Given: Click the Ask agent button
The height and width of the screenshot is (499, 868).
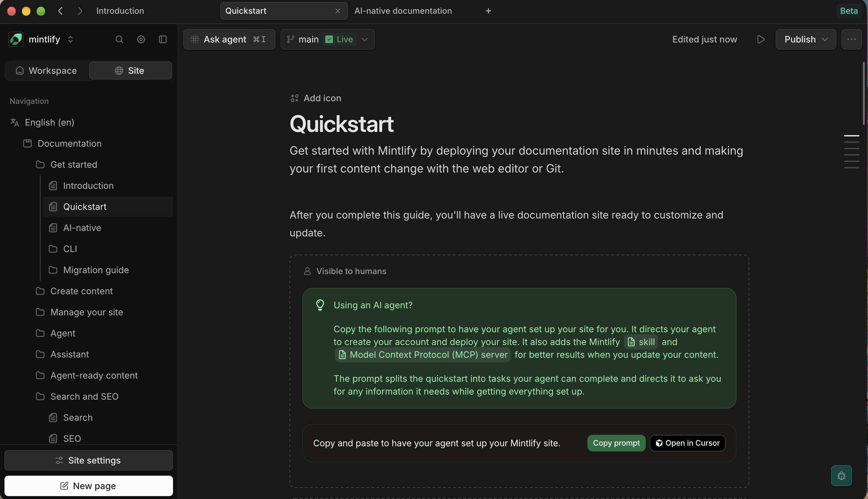Looking at the screenshot, I should pos(229,39).
